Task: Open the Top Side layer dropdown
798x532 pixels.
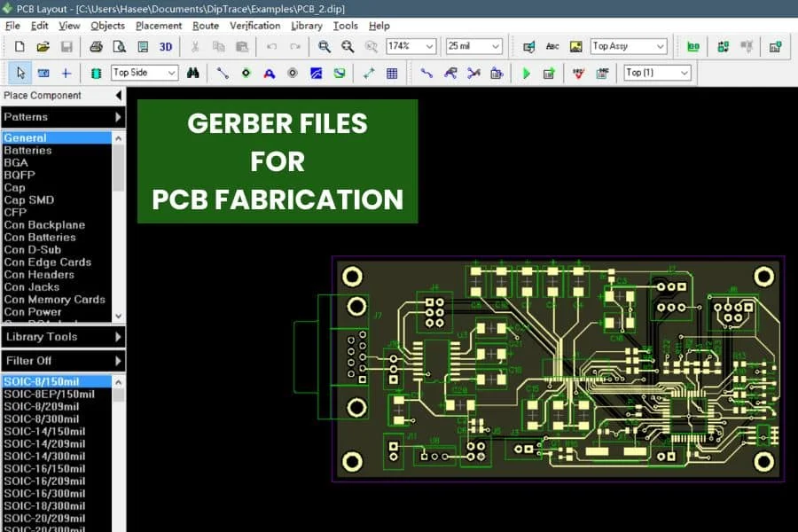Action: pos(145,73)
